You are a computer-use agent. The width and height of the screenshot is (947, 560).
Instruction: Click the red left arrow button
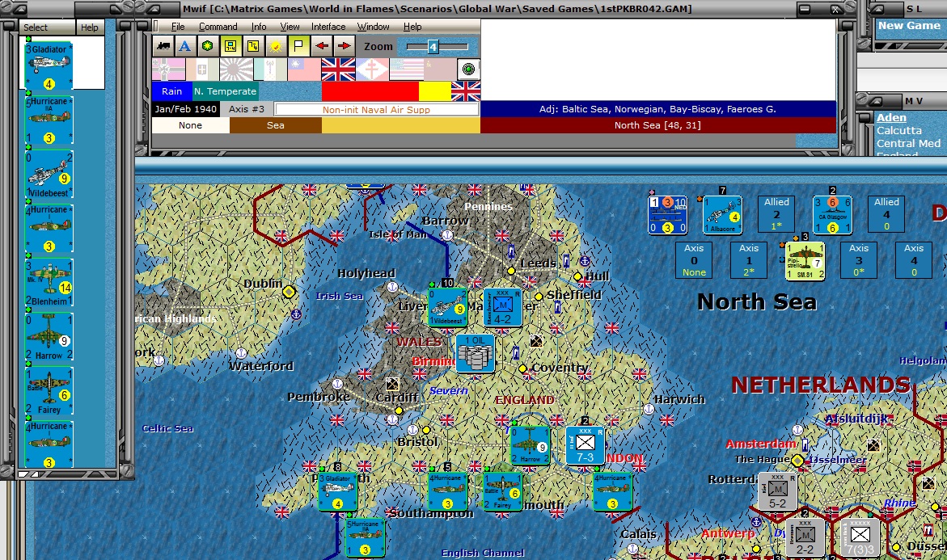click(321, 46)
